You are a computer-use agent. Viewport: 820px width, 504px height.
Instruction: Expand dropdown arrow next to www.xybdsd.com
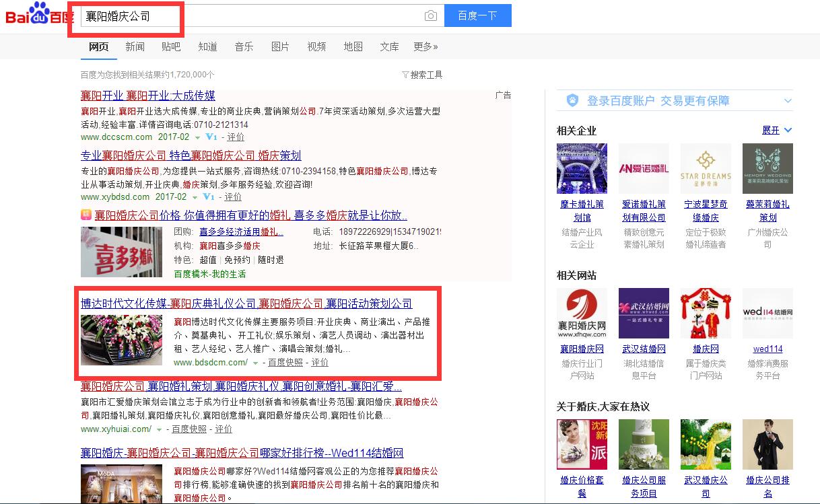point(195,197)
